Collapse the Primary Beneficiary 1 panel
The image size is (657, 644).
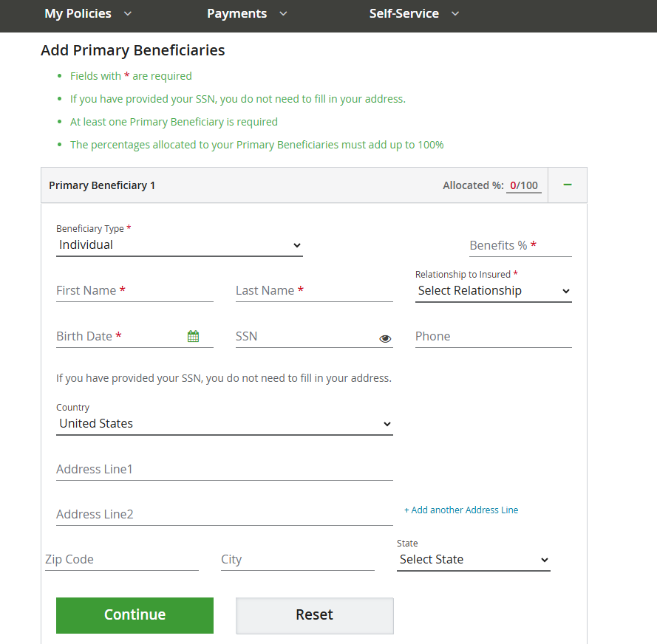click(568, 185)
